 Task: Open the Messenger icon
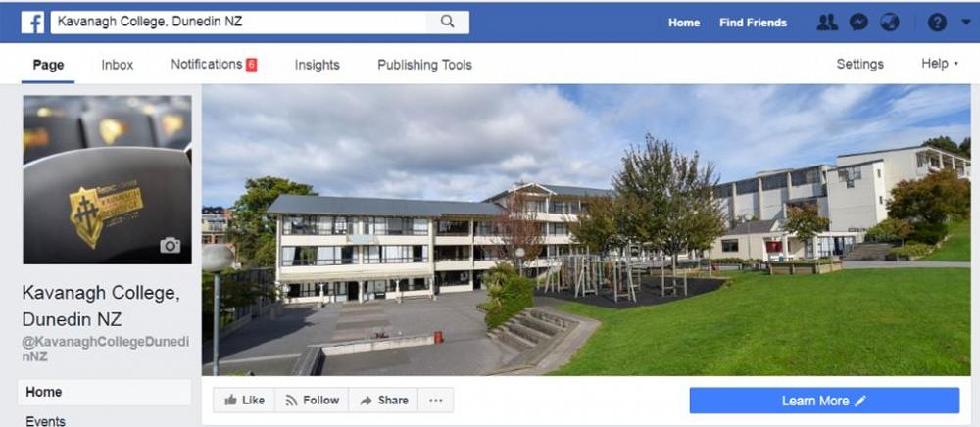click(858, 23)
